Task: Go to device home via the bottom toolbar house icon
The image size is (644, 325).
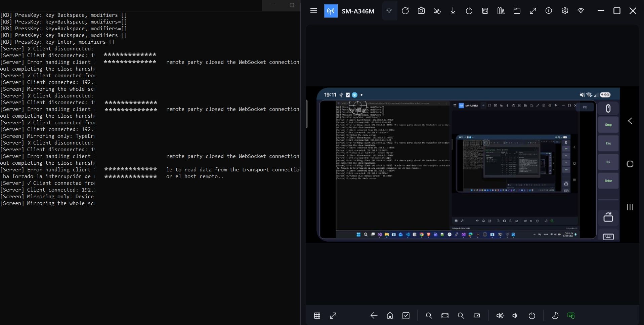Action: coord(390,316)
